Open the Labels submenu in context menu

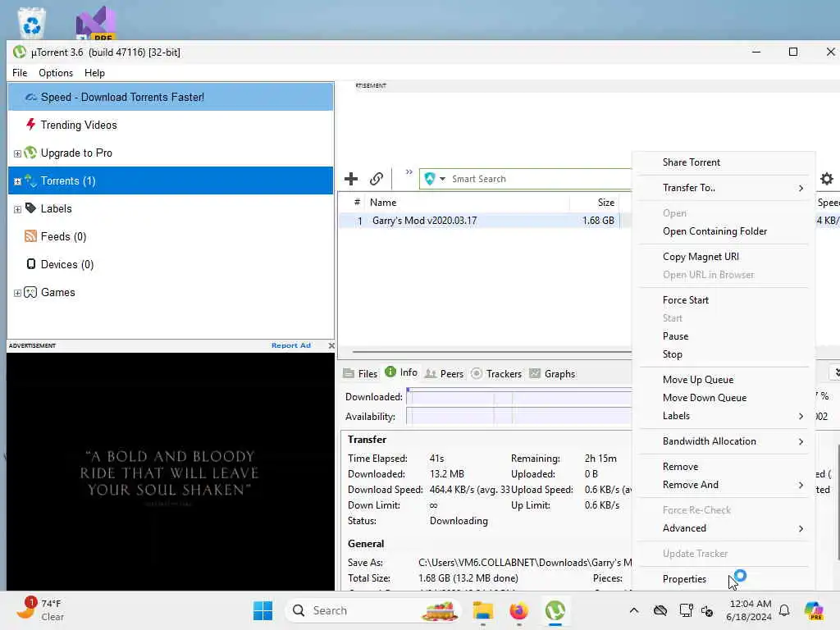(x=724, y=416)
